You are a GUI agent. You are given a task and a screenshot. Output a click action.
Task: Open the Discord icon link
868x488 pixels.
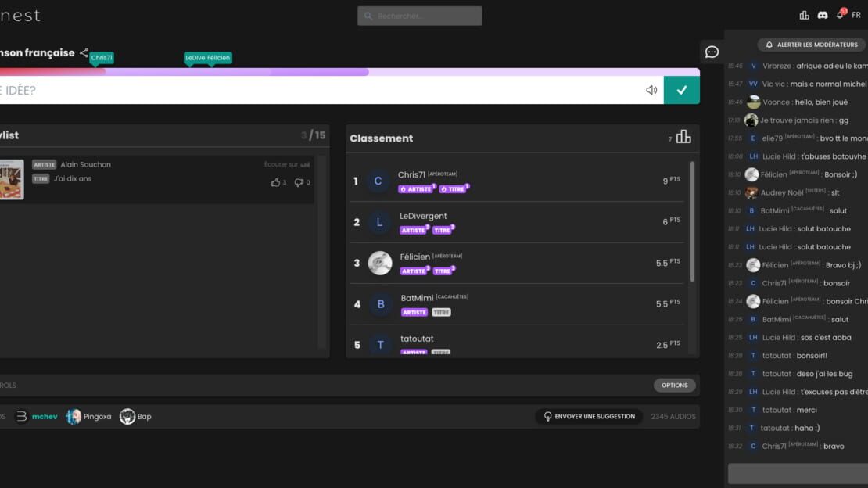[822, 16]
